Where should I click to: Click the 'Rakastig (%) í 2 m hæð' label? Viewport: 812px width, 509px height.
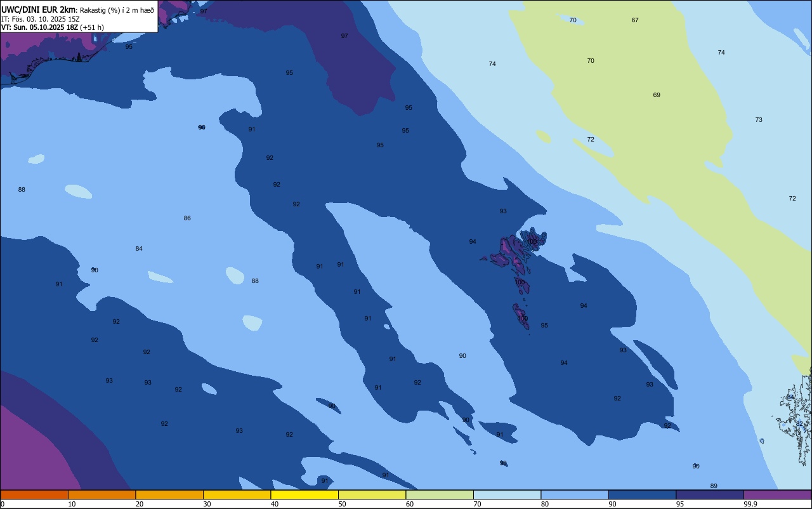click(117, 10)
